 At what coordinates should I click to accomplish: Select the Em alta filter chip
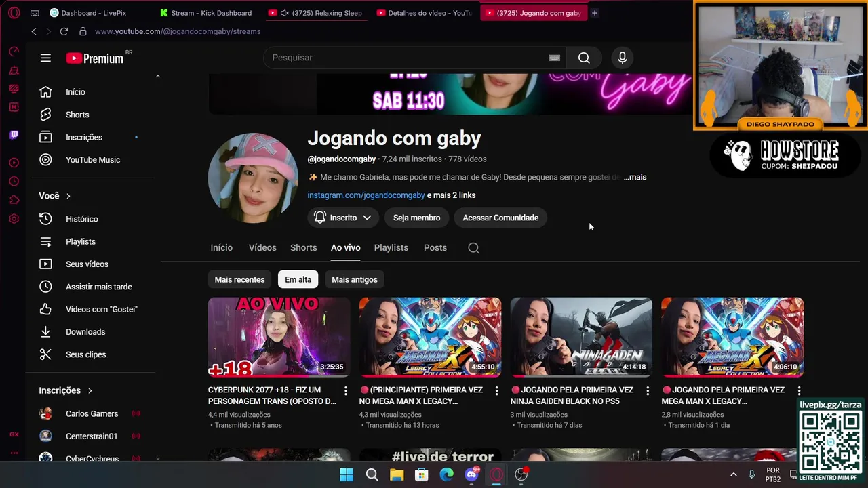point(298,279)
